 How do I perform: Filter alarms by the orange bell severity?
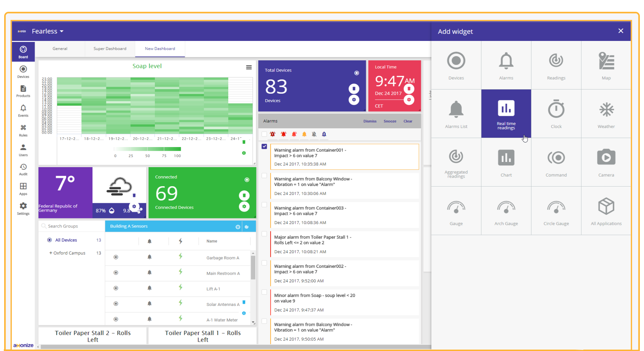tap(304, 134)
